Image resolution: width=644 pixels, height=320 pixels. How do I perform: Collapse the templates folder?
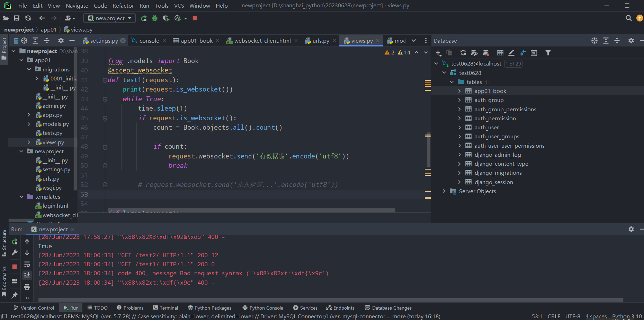click(21, 197)
